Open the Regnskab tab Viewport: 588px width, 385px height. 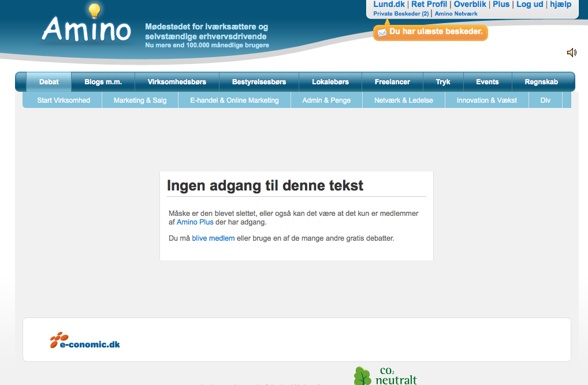[541, 82]
